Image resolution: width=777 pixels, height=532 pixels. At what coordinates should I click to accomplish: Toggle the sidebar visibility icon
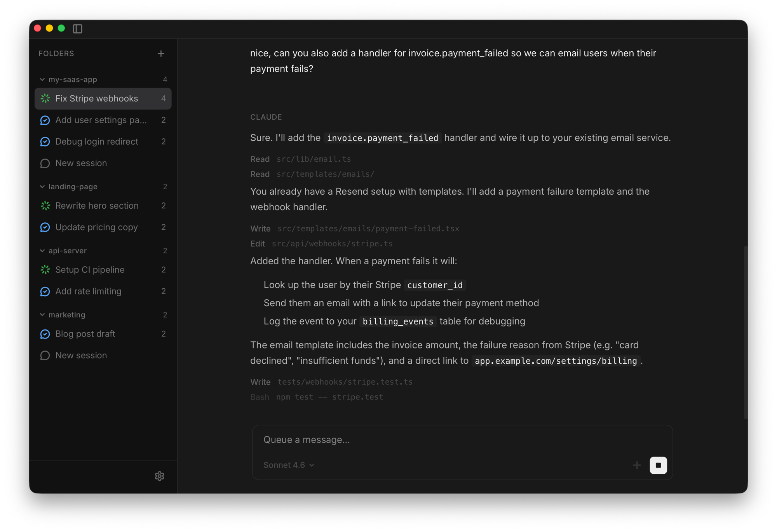[x=77, y=28]
